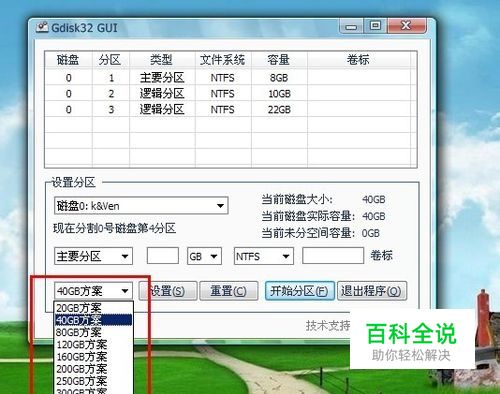The height and width of the screenshot is (394, 500).
Task: Click the 重置(C) reset button
Action: click(229, 291)
